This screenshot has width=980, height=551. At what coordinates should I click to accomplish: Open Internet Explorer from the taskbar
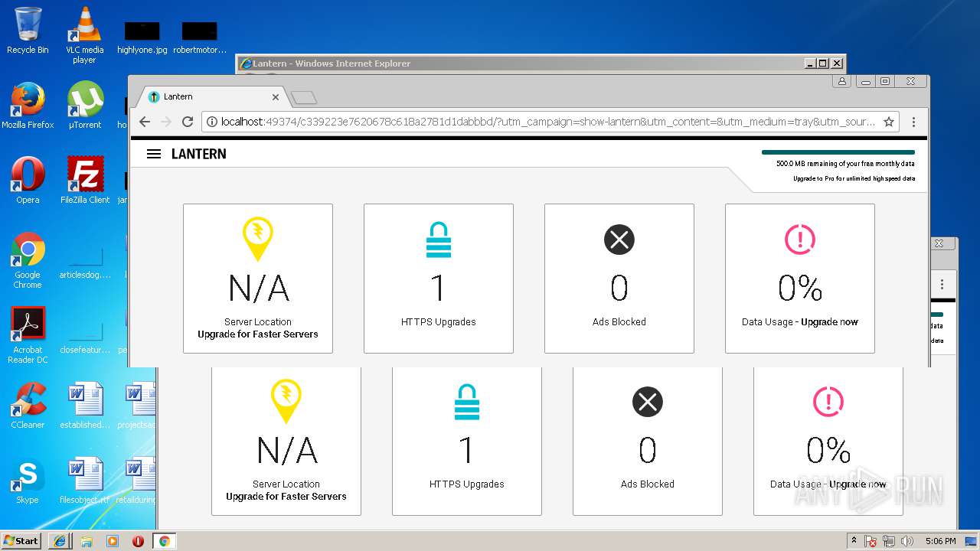[60, 541]
